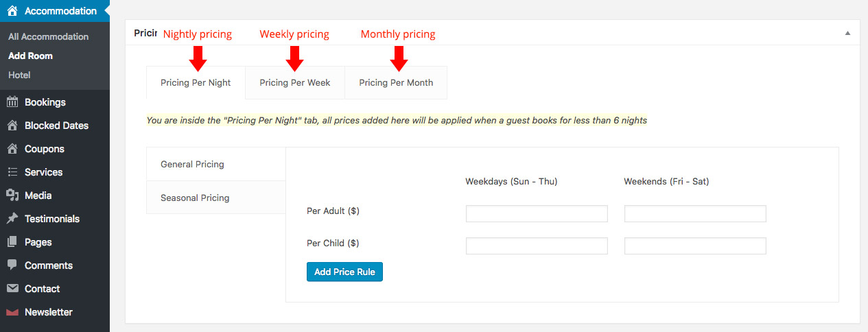
Task: Click the Comments speech bubble icon
Action: [12, 265]
